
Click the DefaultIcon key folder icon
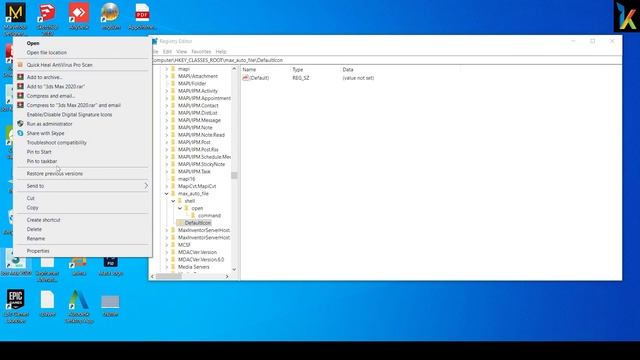[x=180, y=223]
